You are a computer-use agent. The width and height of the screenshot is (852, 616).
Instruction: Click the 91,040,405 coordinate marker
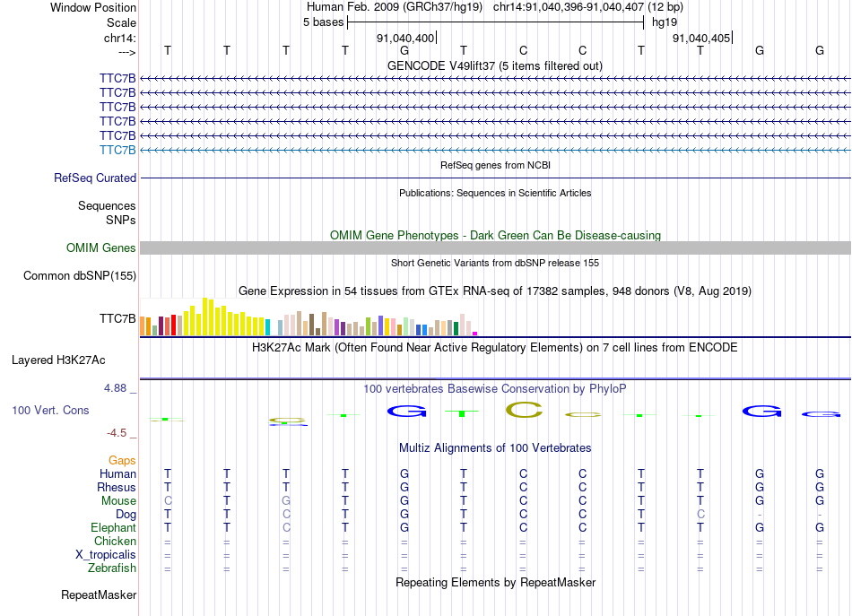point(701,38)
